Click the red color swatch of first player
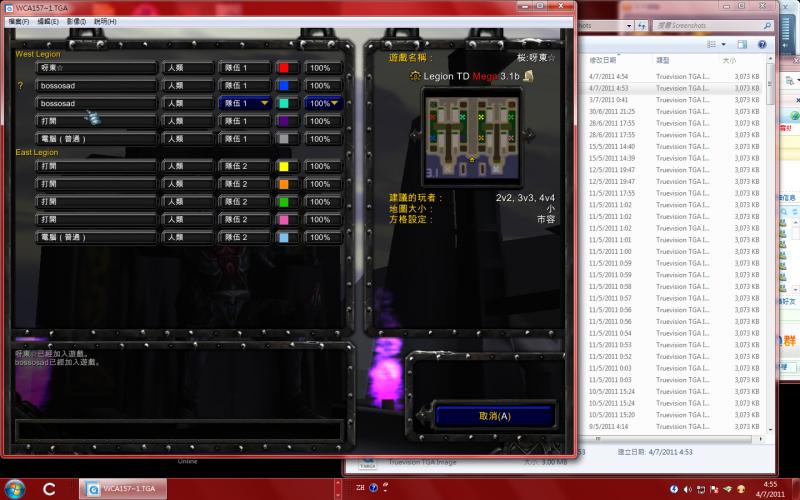The height and width of the screenshot is (500, 800). [284, 68]
